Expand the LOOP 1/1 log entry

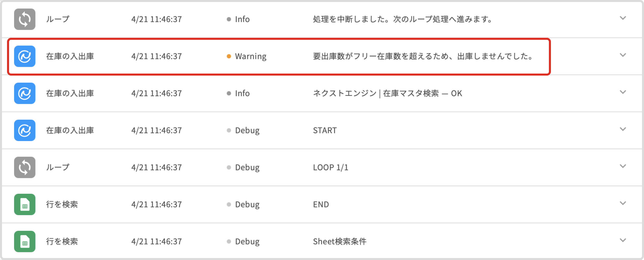623,166
